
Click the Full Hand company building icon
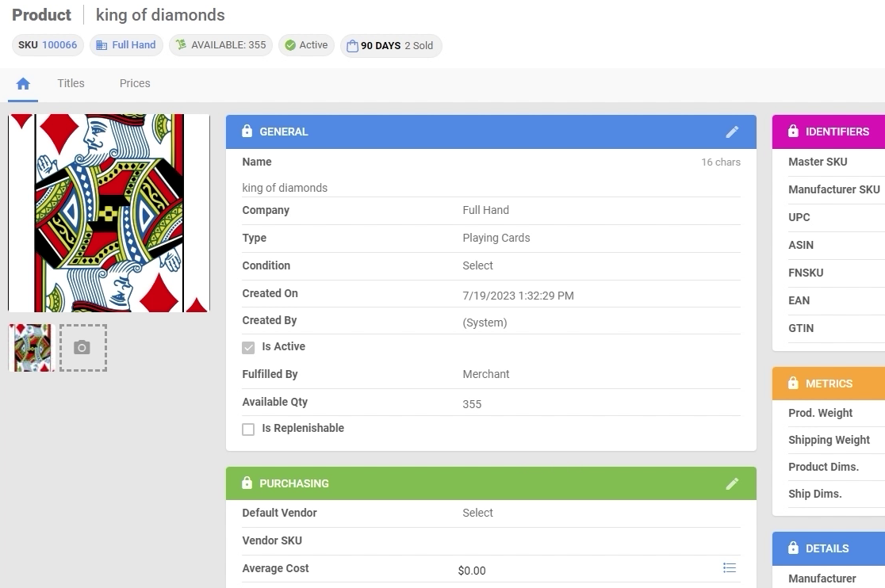102,45
